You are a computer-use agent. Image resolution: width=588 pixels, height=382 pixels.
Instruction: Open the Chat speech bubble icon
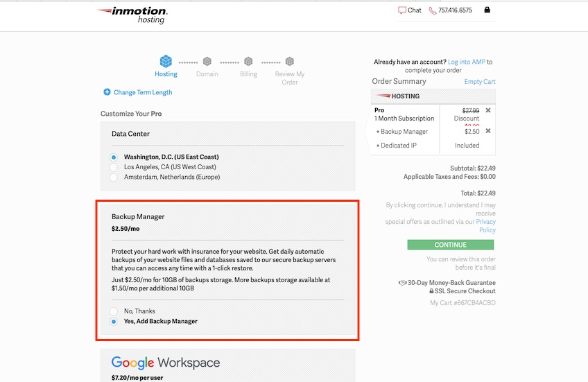click(x=402, y=10)
